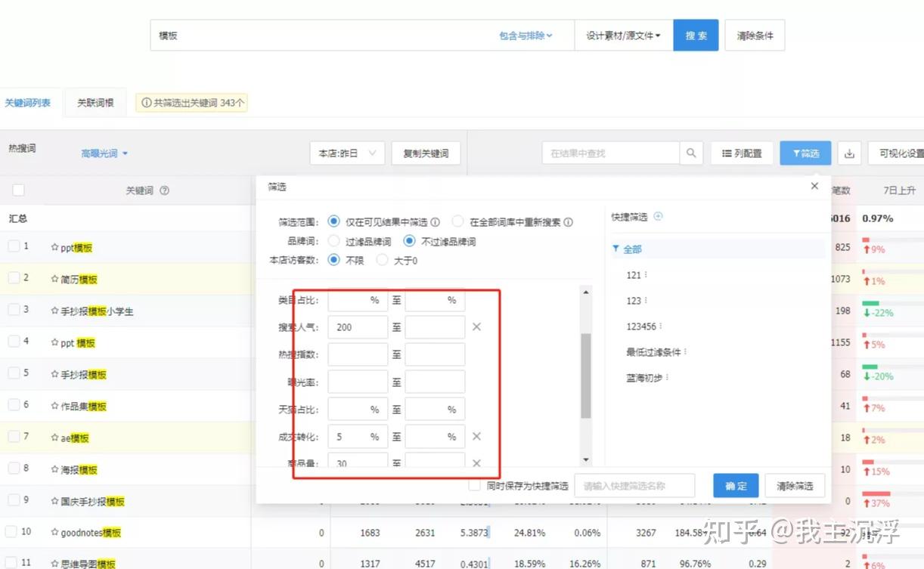The height and width of the screenshot is (569, 924).
Task: Expand the 设计素材/源文件 category dropdown
Action: (623, 36)
